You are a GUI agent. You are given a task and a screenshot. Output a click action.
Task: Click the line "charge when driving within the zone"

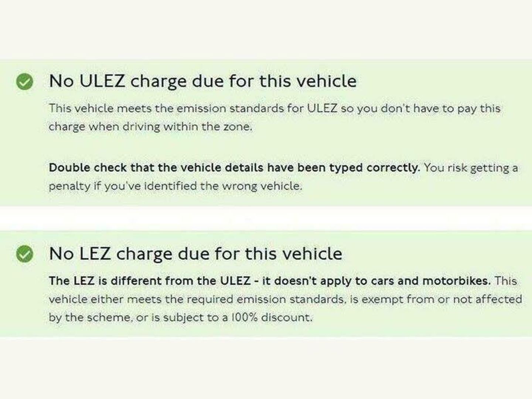point(150,127)
